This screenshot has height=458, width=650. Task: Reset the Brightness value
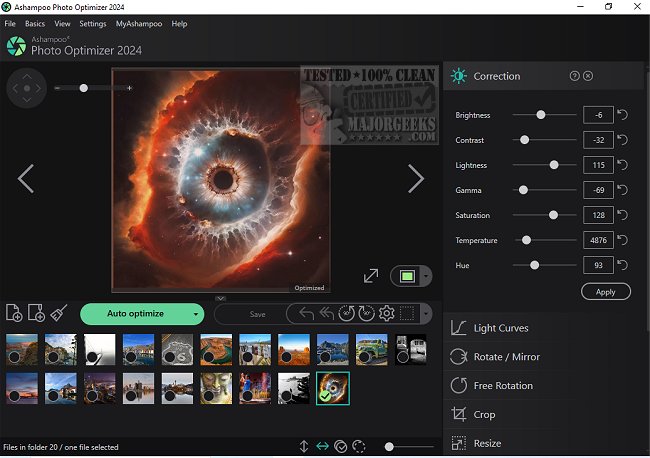622,115
